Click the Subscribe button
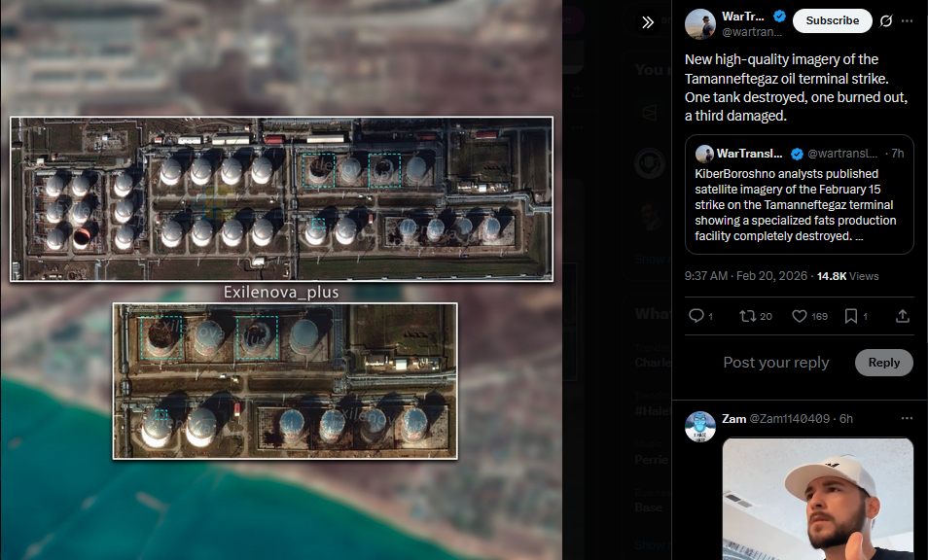 (832, 20)
